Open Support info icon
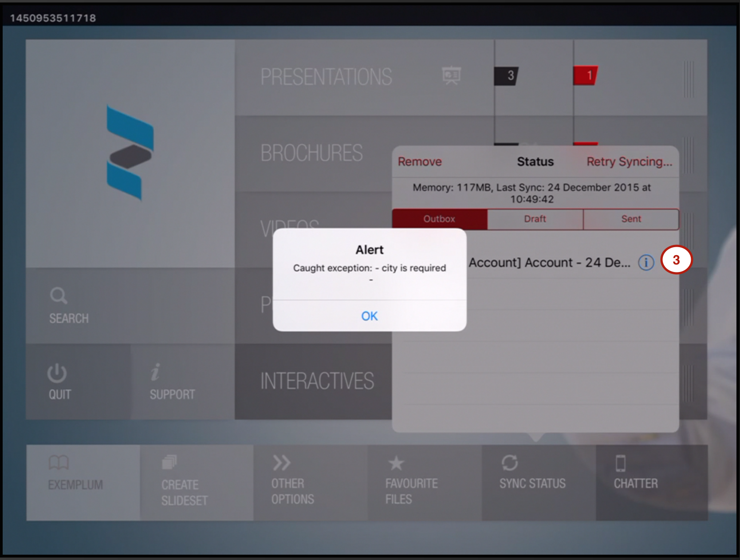The image size is (740, 560). click(x=155, y=372)
